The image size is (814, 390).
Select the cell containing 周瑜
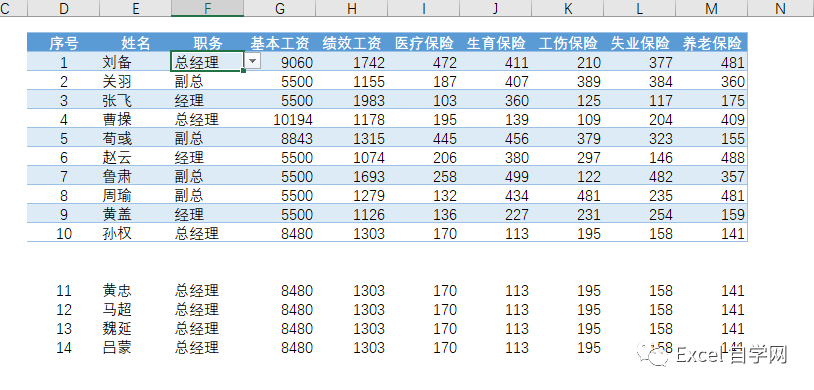click(135, 195)
